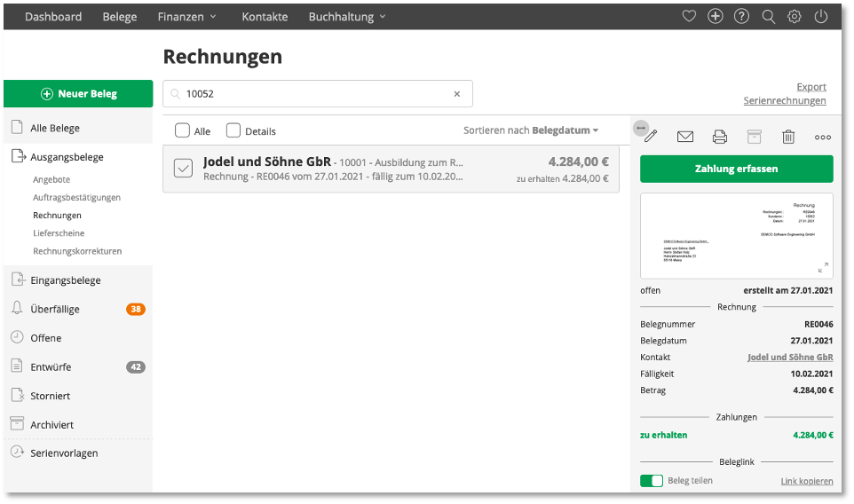The image size is (854, 504).
Task: Click the Neuer Beleg button
Action: 78,94
